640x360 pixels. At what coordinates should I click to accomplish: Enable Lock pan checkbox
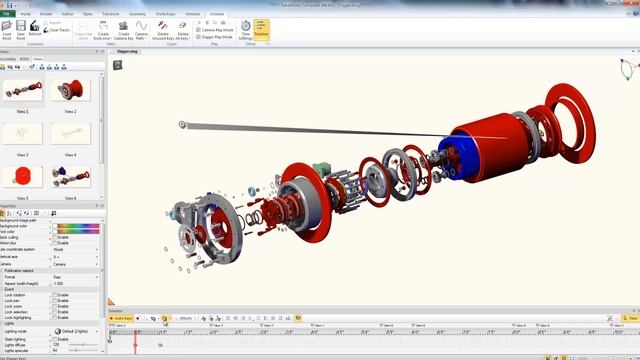(x=55, y=300)
